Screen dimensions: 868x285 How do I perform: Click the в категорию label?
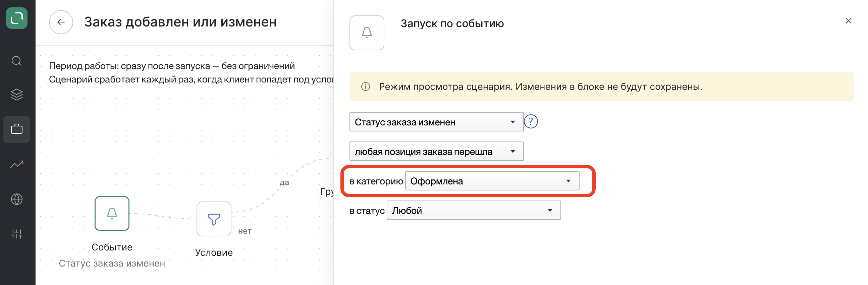click(376, 181)
